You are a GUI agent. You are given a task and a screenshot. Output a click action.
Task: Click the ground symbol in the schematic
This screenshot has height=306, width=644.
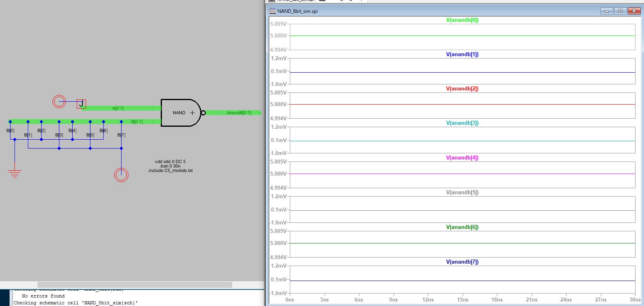(x=15, y=173)
